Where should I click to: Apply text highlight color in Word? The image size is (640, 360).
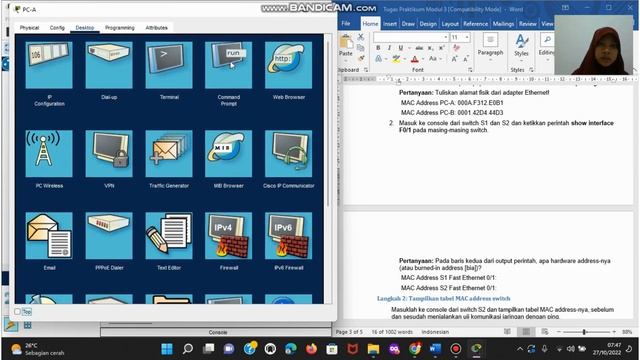click(396, 59)
